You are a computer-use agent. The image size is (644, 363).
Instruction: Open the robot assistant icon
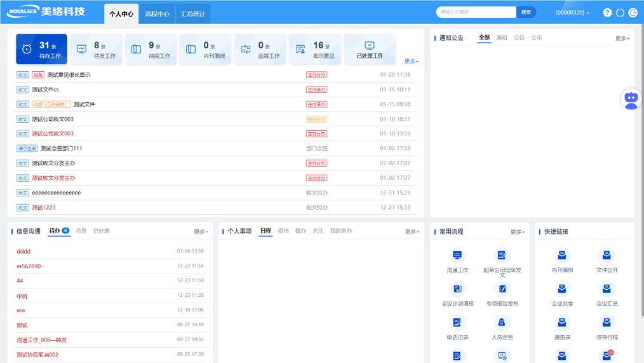[x=631, y=99]
